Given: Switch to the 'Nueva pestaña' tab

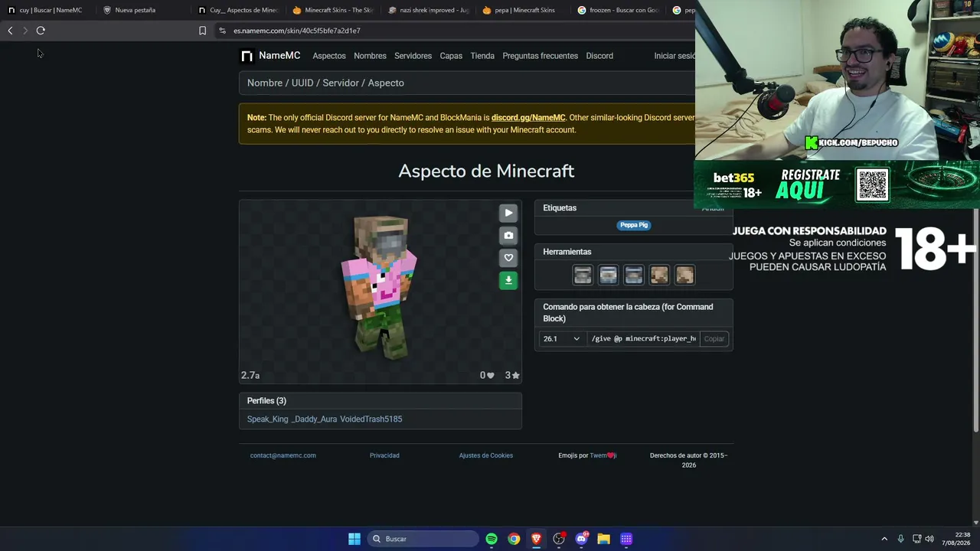Looking at the screenshot, I should pos(135,10).
